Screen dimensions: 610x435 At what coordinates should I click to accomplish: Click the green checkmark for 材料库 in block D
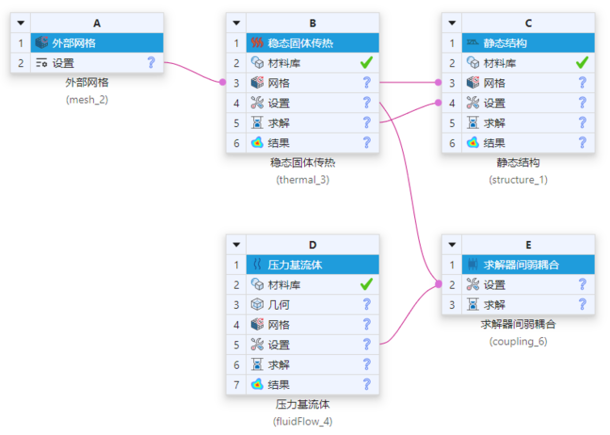366,284
